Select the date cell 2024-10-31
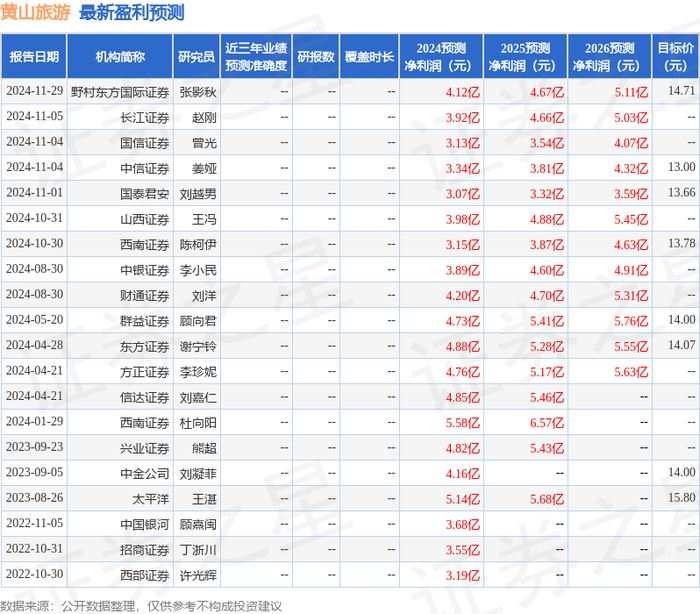Screen dimensions: 700x614 pyautogui.click(x=34, y=218)
